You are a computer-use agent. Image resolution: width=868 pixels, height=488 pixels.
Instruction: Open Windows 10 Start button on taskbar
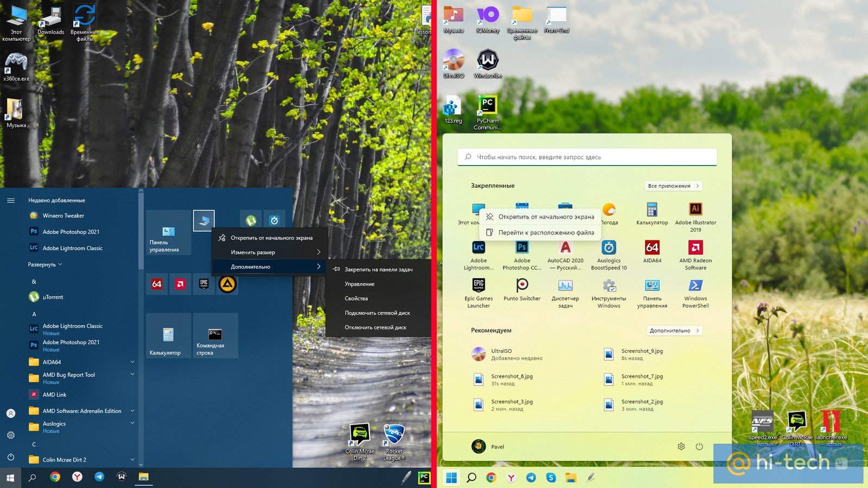[x=10, y=478]
